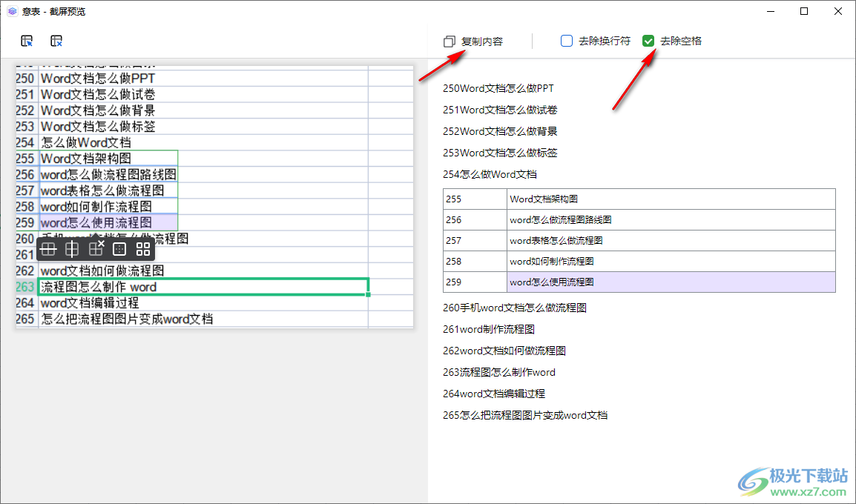Select result table cell word如何制作流程图
The height and width of the screenshot is (504, 856).
coord(671,262)
